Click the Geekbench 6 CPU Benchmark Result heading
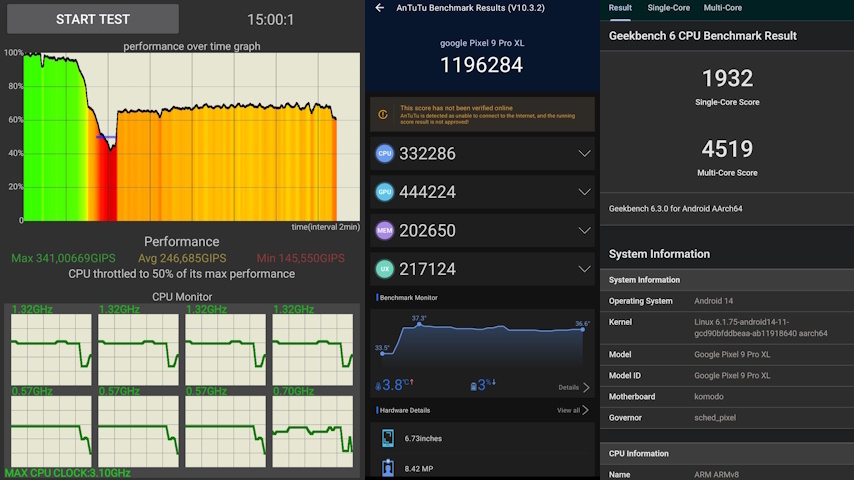The width and height of the screenshot is (854, 480). click(703, 36)
